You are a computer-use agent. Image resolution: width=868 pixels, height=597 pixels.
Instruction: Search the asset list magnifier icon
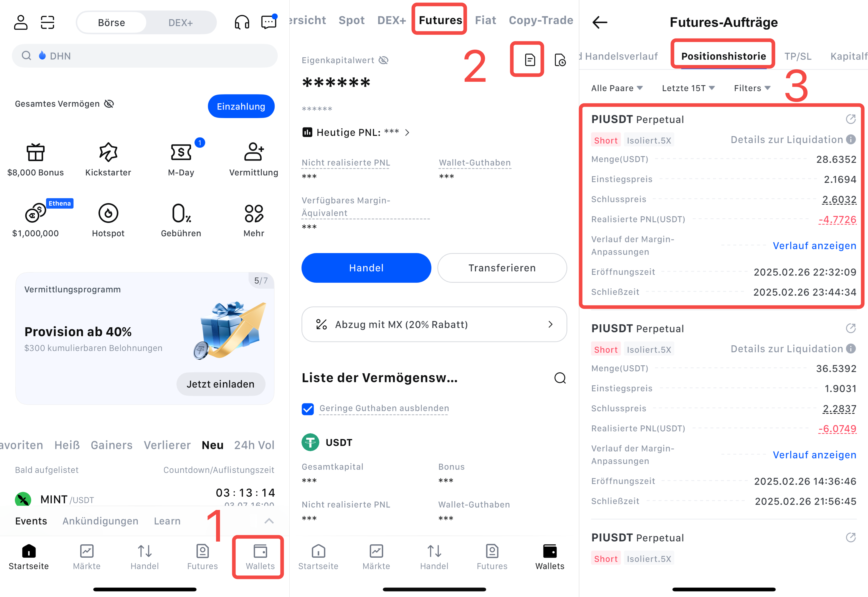point(560,378)
